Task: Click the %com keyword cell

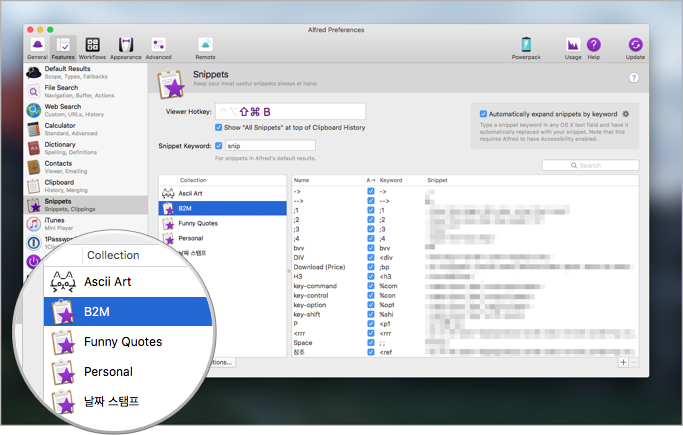Action: click(388, 286)
